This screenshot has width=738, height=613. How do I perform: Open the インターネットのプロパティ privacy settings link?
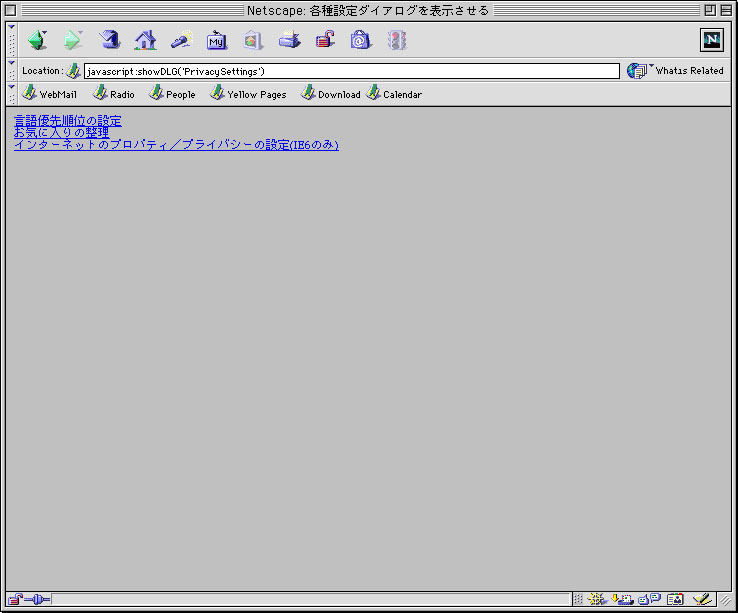(x=176, y=145)
